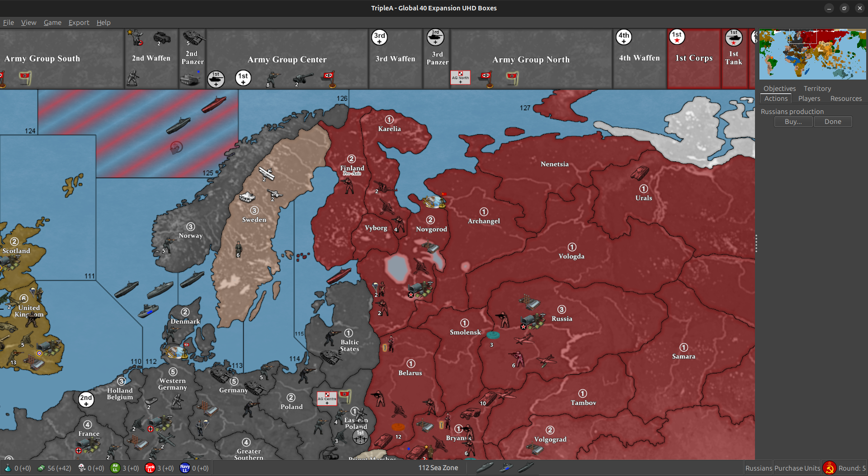Select the red ship in the Baltic near Vyborg
This screenshot has width=868, height=476.
point(339,275)
